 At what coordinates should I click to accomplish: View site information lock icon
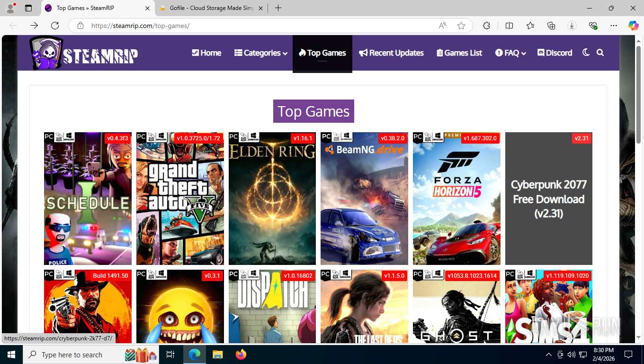click(80, 26)
